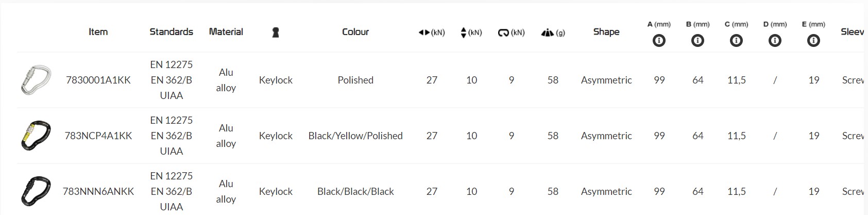
Task: Open polished carabiner thumbnail image
Action: pos(36,80)
